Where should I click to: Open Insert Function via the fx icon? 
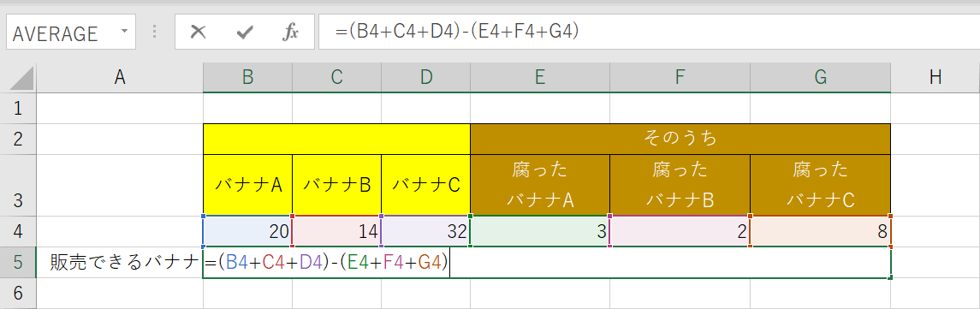tap(290, 33)
